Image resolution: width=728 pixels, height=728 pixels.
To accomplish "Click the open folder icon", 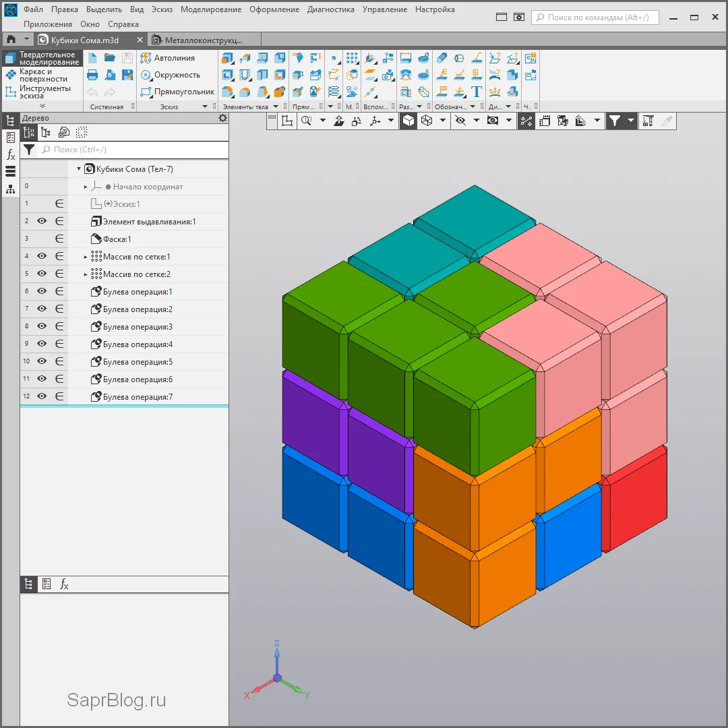I will click(110, 58).
